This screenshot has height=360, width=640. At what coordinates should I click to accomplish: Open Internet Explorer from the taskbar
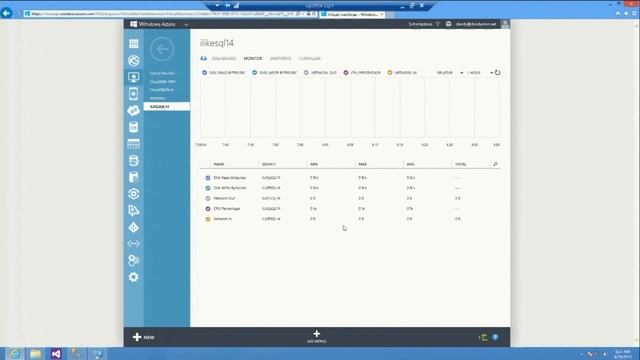pyautogui.click(x=15, y=353)
